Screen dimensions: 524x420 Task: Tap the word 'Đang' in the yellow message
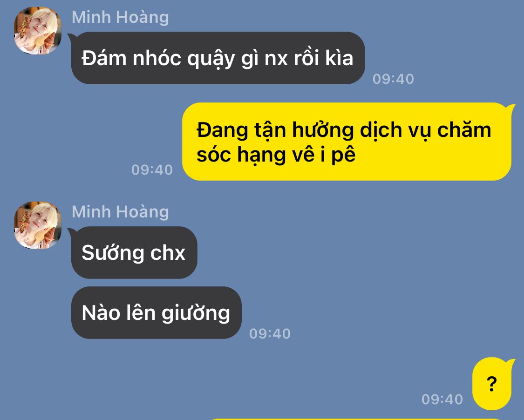tap(222, 130)
